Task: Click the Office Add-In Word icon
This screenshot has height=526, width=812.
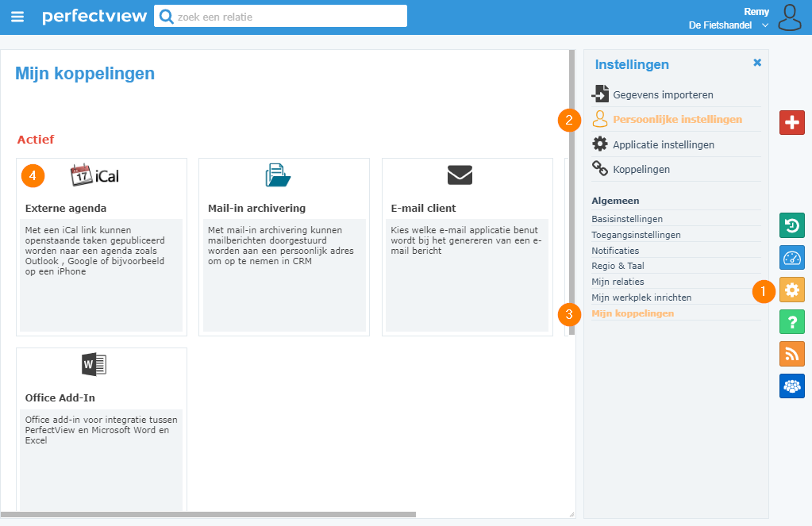Action: pos(94,364)
